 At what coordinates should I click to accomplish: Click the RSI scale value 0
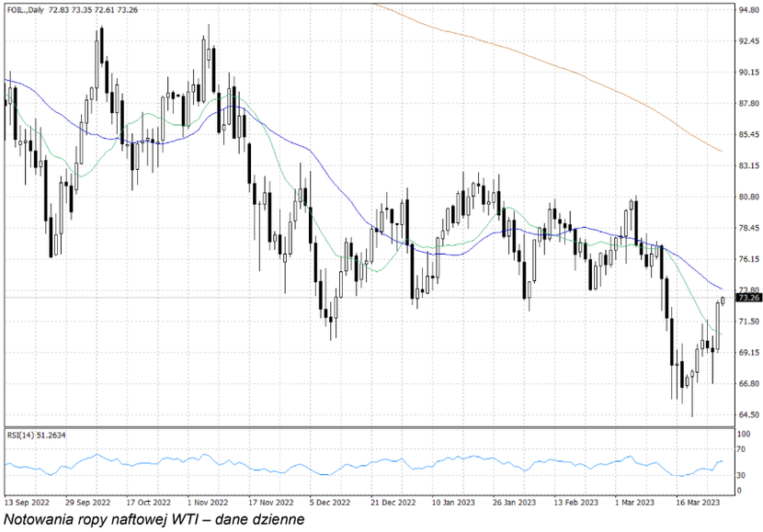740,491
